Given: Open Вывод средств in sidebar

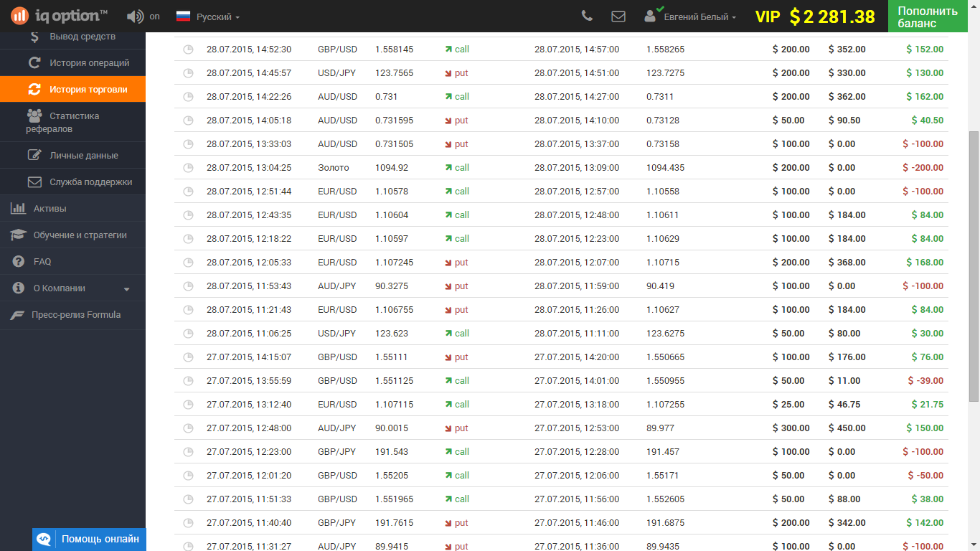Looking at the screenshot, I should [x=82, y=37].
